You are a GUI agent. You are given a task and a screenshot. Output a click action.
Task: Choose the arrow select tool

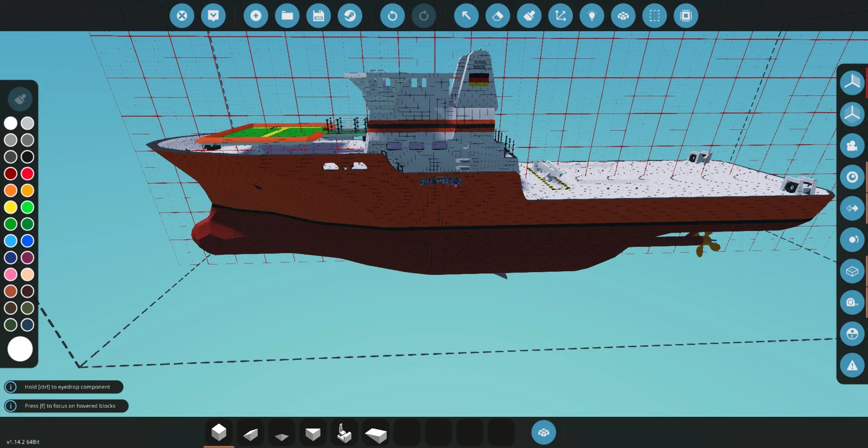click(466, 16)
